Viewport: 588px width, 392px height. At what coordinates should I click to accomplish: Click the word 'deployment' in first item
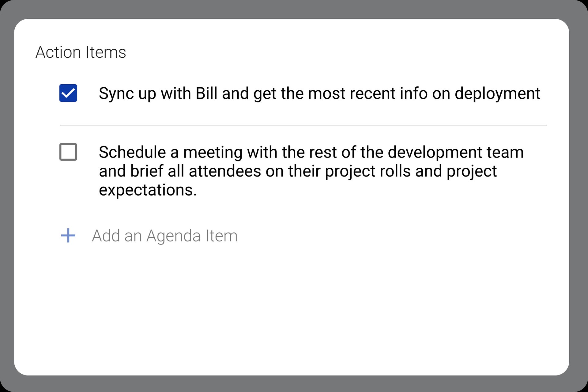pos(497,93)
